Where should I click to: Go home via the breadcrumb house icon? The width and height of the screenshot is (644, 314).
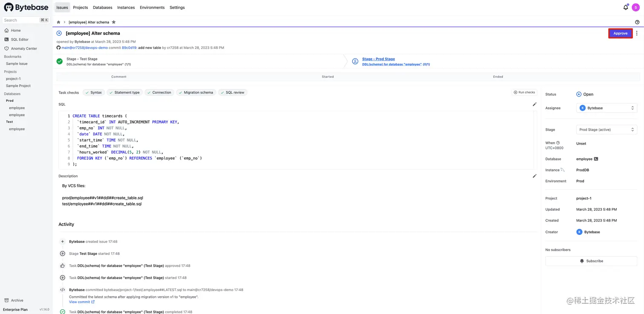tap(58, 22)
